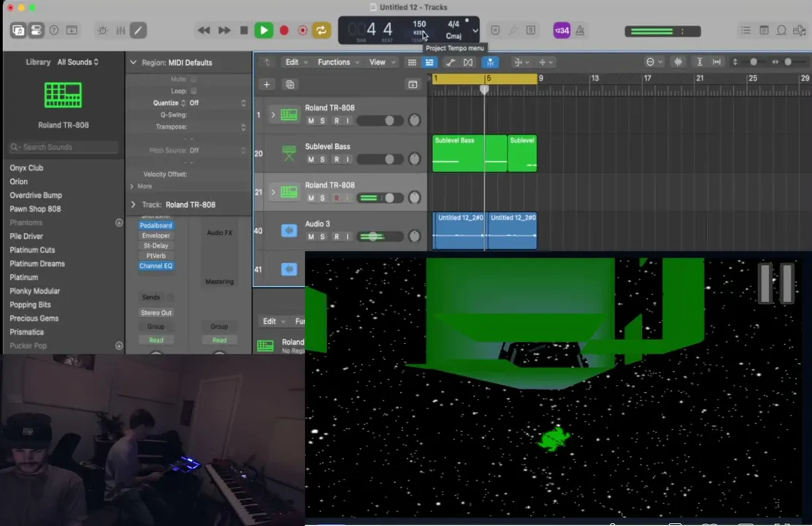
Task: Click the Capture Recording button
Action: tap(302, 30)
